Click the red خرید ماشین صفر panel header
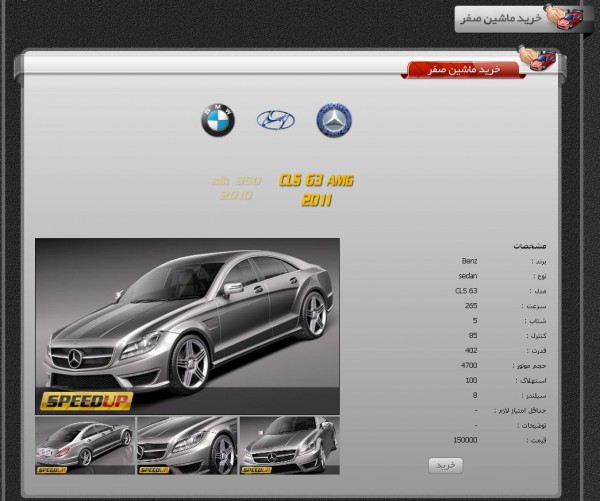Screen dimensions: 600x501 click(x=463, y=70)
